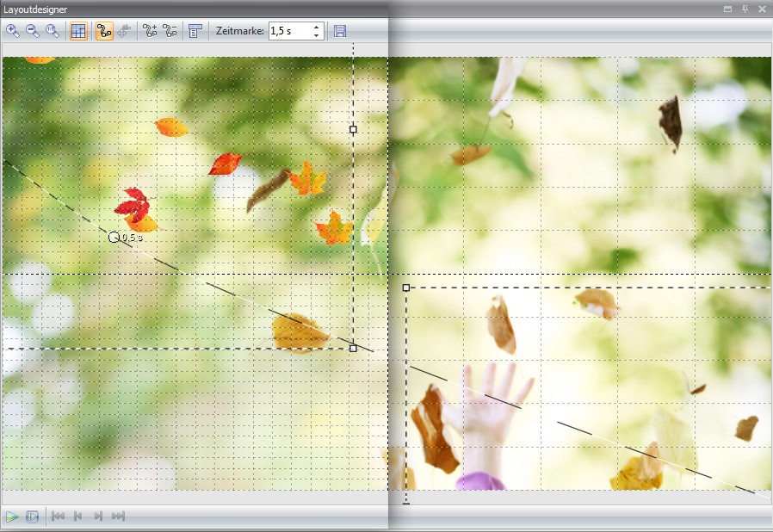This screenshot has width=773, height=532.
Task: Reset zoom with the 1:1 magnifier icon
Action: 53,31
